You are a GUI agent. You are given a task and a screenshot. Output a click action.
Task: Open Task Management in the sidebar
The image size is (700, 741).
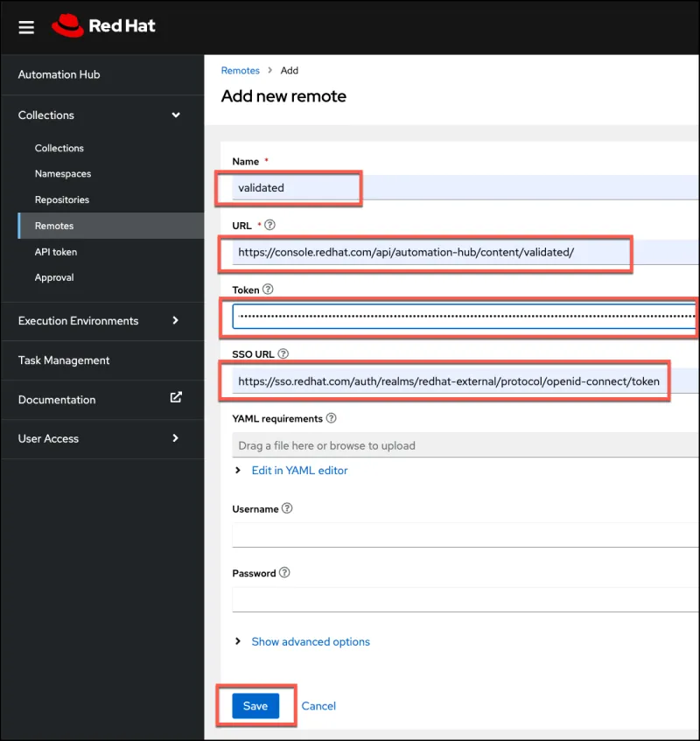pos(64,360)
